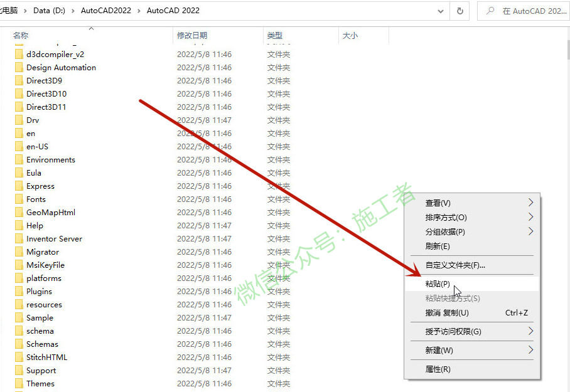Choose 刷新(E) from context menu
Viewport: 570px width, 392px height.
pyautogui.click(x=472, y=246)
